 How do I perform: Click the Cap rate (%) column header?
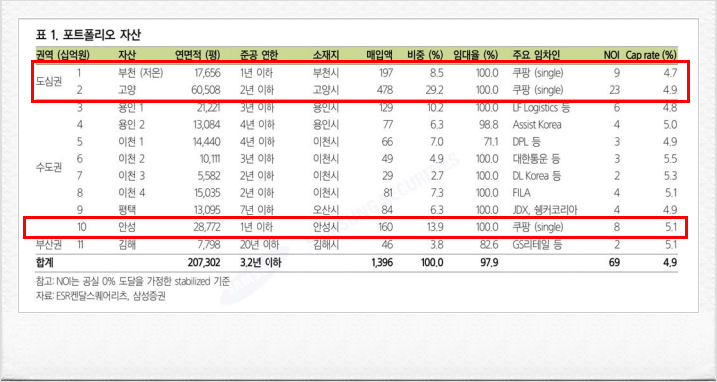click(x=651, y=55)
